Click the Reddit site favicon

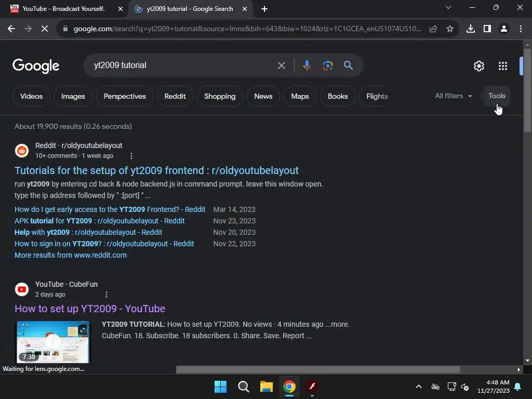[x=22, y=151]
